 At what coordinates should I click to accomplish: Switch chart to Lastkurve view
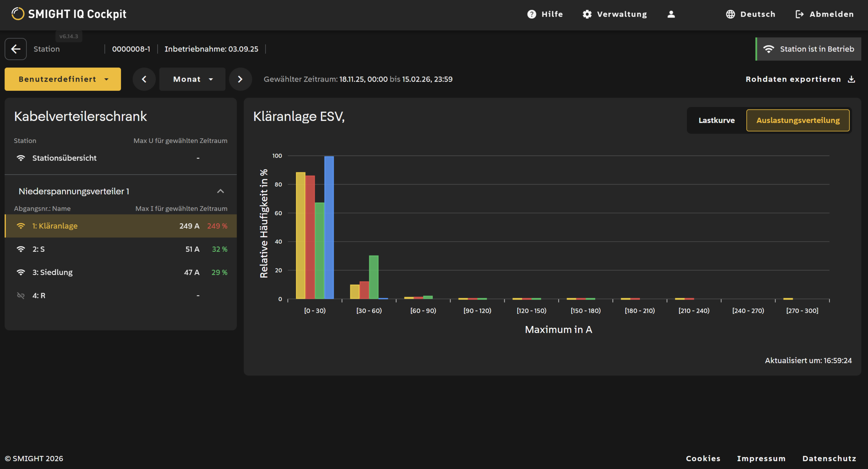716,121
